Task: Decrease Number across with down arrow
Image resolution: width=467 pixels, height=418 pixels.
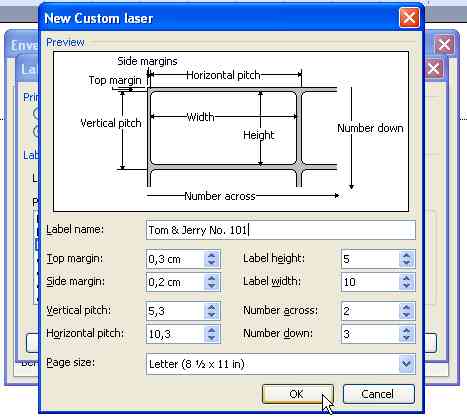Action: [x=407, y=315]
